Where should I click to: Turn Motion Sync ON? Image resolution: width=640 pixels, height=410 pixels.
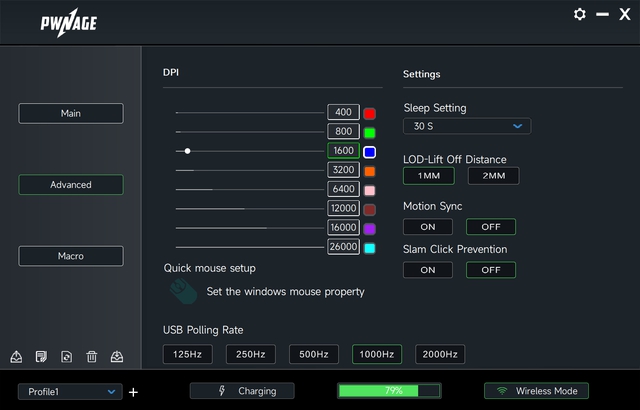click(x=428, y=227)
